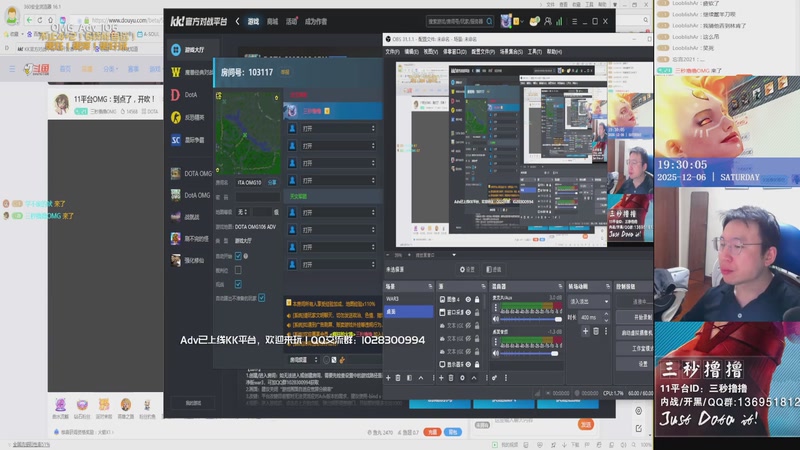The width and height of the screenshot is (800, 450).
Task: Open the Warcraft classic battle sidebar entry
Action: tap(192, 72)
